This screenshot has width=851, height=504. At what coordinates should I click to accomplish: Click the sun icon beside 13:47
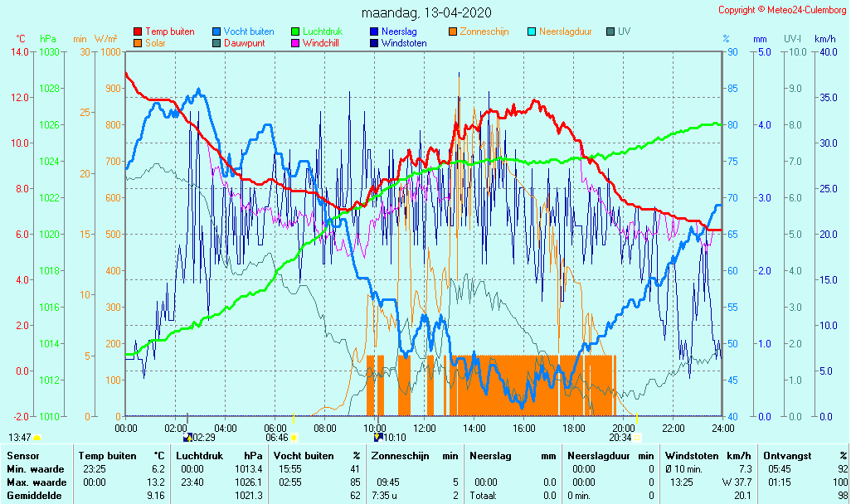click(36, 437)
